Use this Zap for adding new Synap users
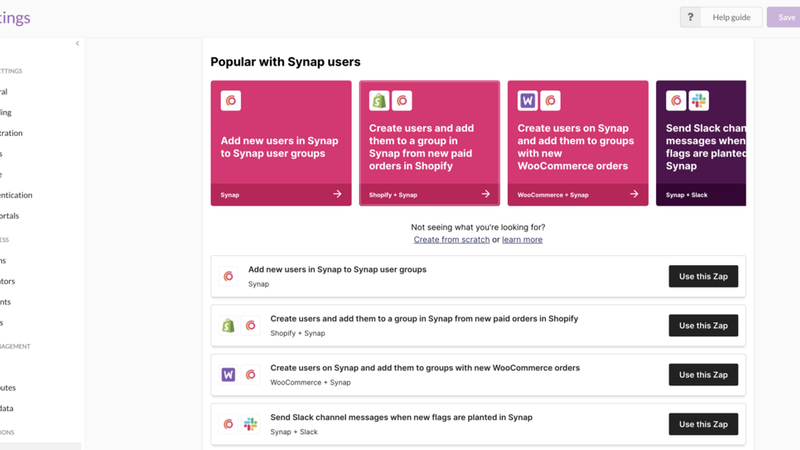The image size is (800, 450). (703, 276)
